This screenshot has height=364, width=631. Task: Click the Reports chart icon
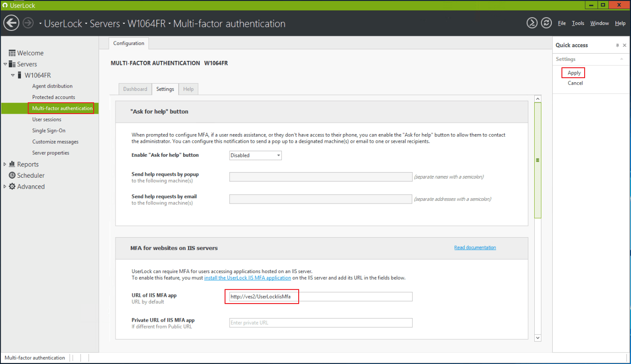12,164
